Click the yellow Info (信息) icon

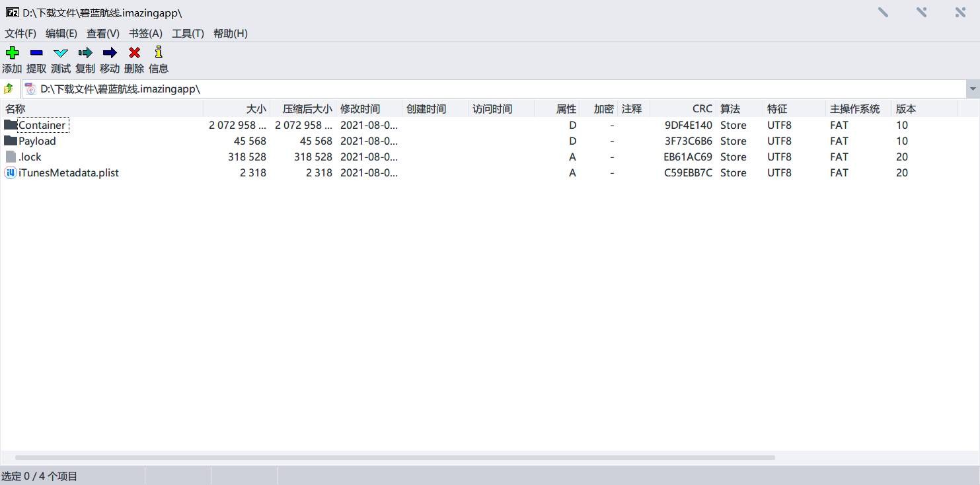tap(159, 53)
